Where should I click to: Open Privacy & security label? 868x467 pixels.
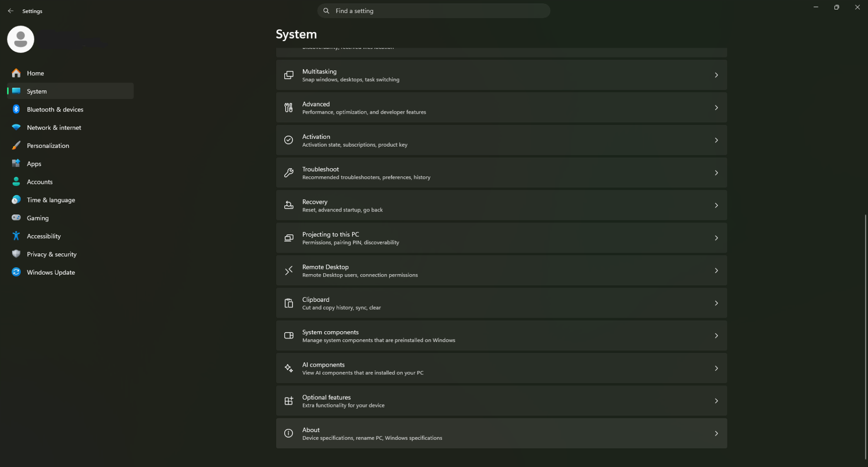coord(52,254)
